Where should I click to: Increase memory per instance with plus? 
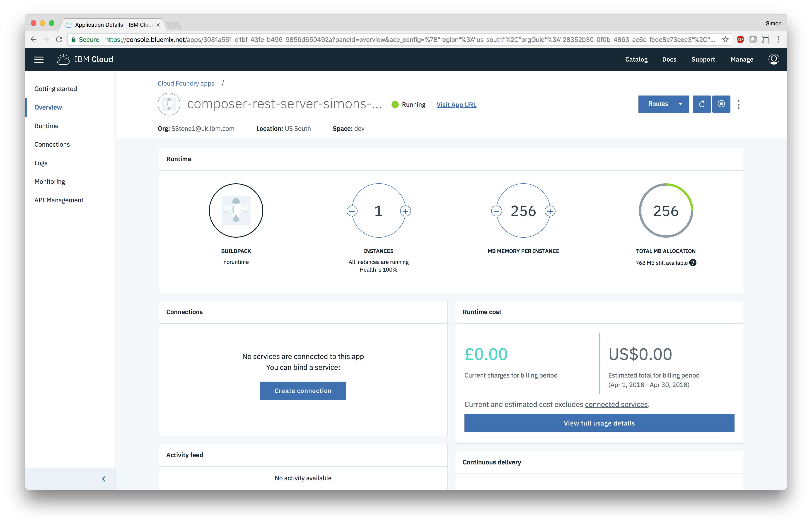(x=550, y=211)
